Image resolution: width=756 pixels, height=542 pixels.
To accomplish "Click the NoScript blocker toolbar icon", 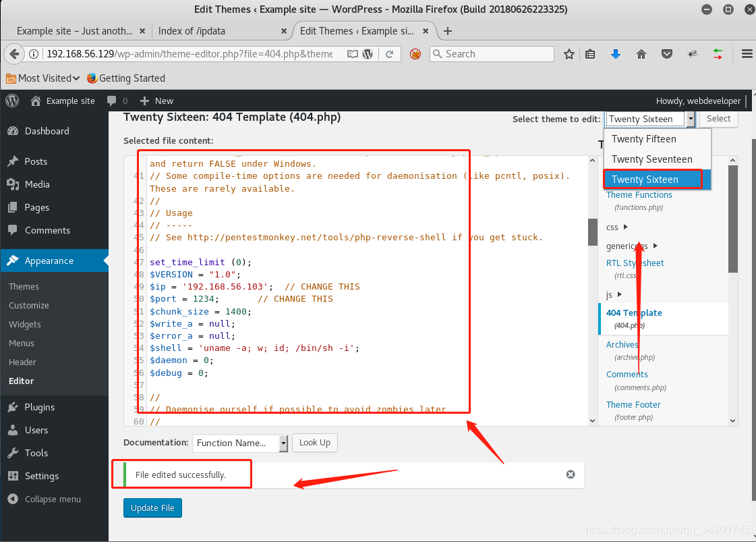I will pos(415,54).
